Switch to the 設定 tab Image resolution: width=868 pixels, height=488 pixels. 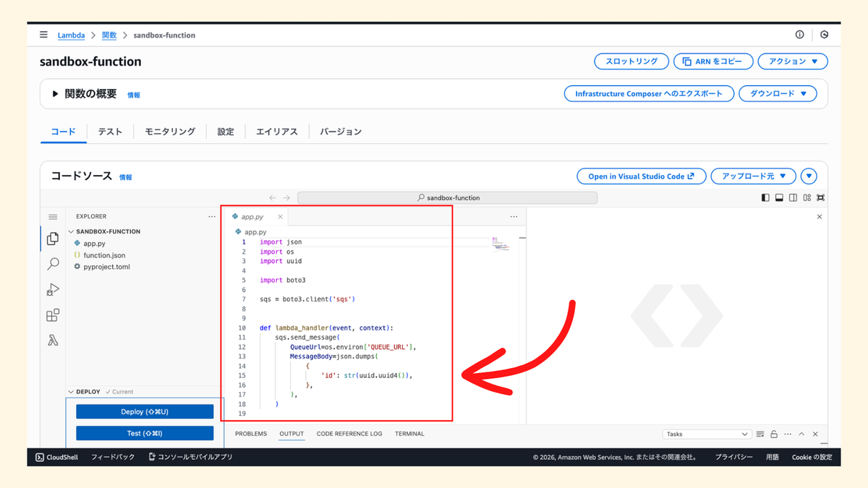226,132
